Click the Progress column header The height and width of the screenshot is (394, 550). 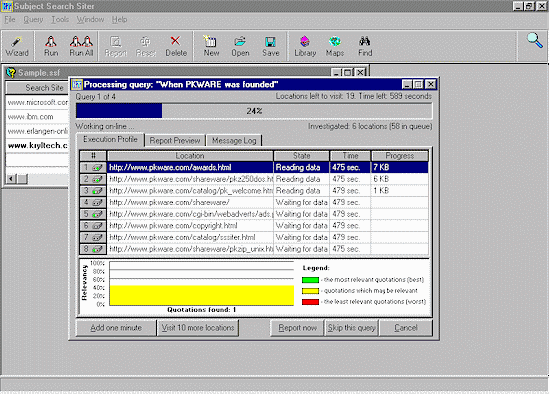click(400, 156)
